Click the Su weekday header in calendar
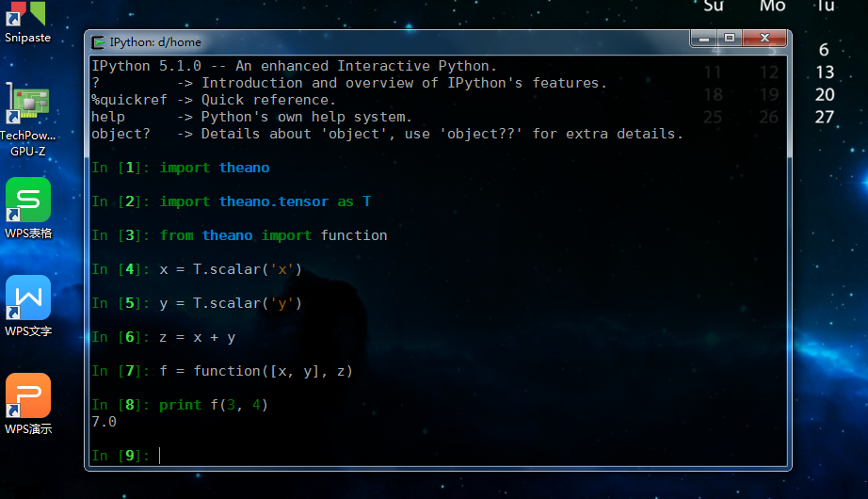The height and width of the screenshot is (499, 868). click(x=714, y=6)
